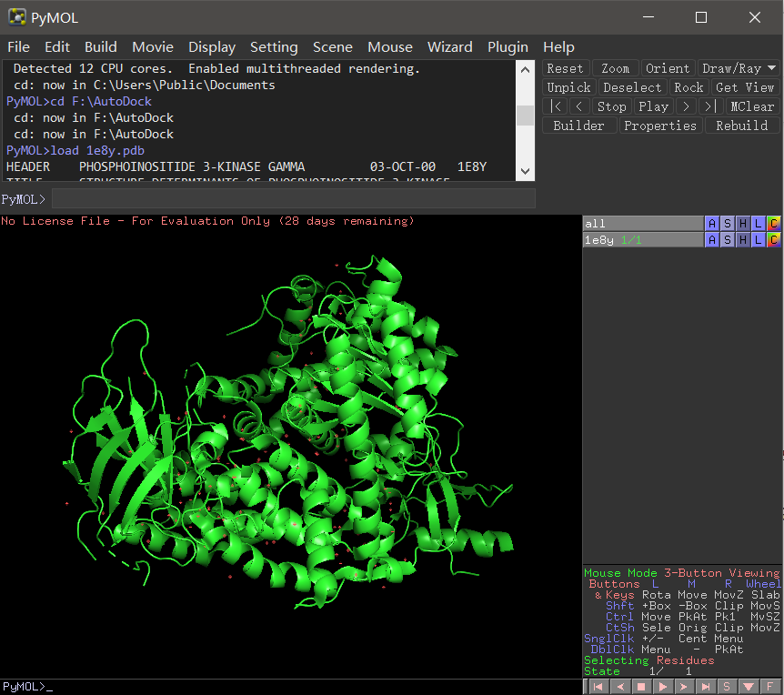Cycle the Mouse Mode 3-Button Viewing text

pos(682,573)
